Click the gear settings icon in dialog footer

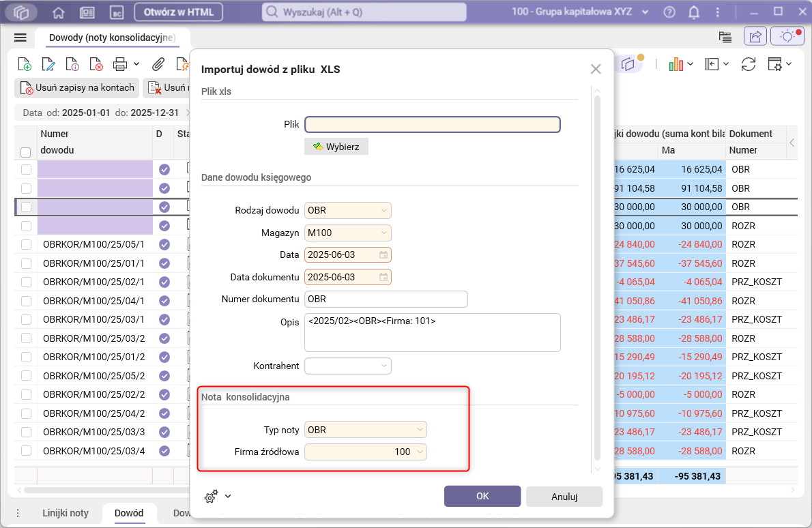point(212,497)
